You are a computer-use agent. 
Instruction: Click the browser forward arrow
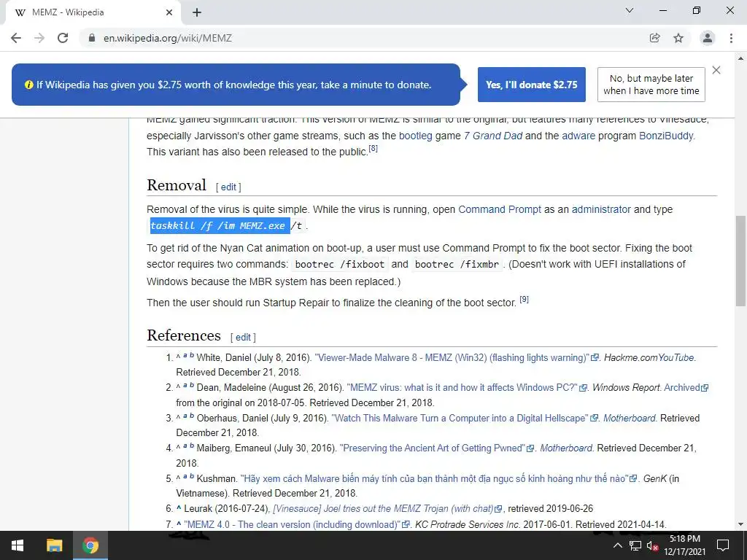(39, 38)
